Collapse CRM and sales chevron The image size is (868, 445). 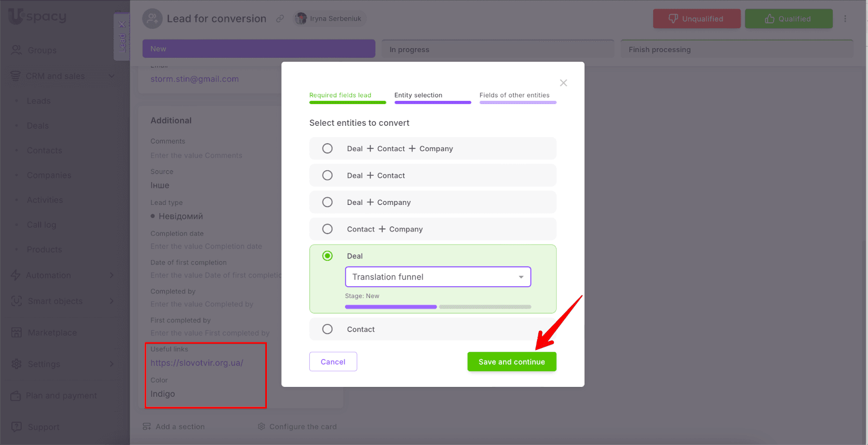click(x=112, y=76)
